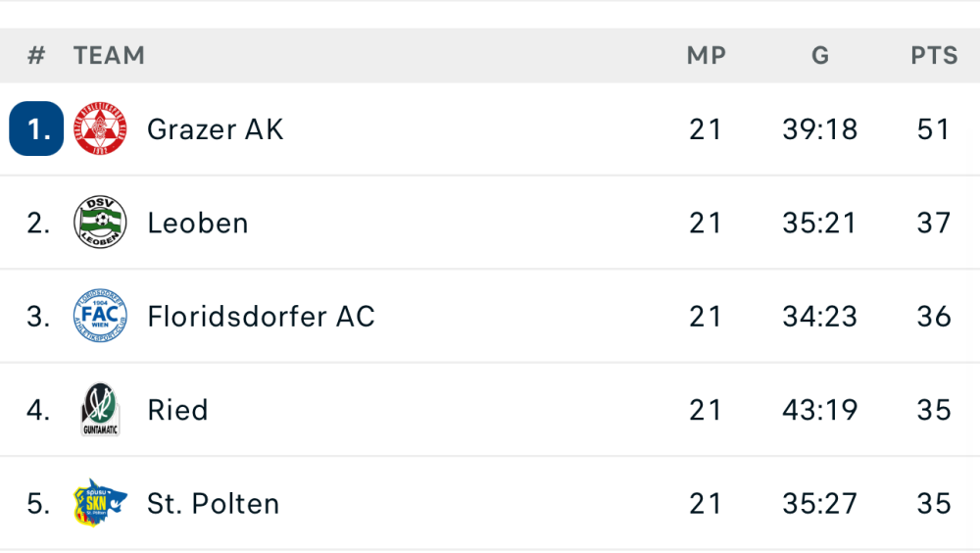Sort table by PTS column header
Image resolution: width=980 pixels, height=553 pixels.
pyautogui.click(x=934, y=56)
